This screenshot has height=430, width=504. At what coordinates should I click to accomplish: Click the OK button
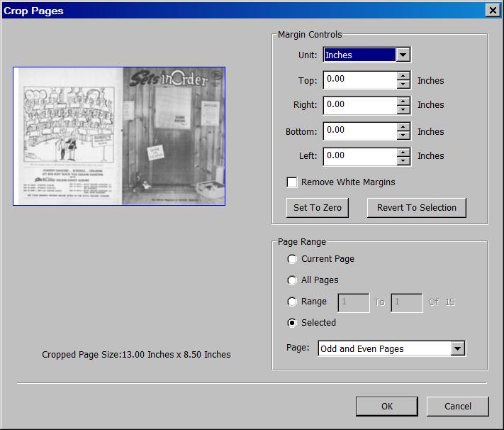(386, 407)
